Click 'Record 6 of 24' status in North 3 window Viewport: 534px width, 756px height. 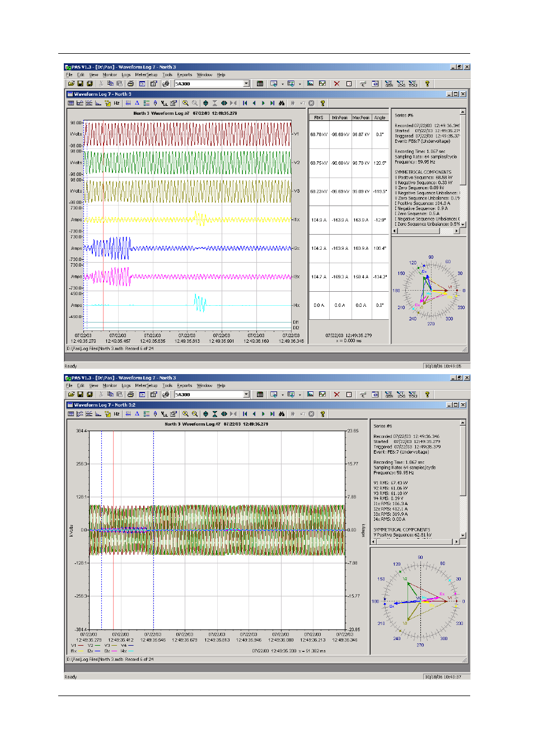pyautogui.click(x=139, y=348)
